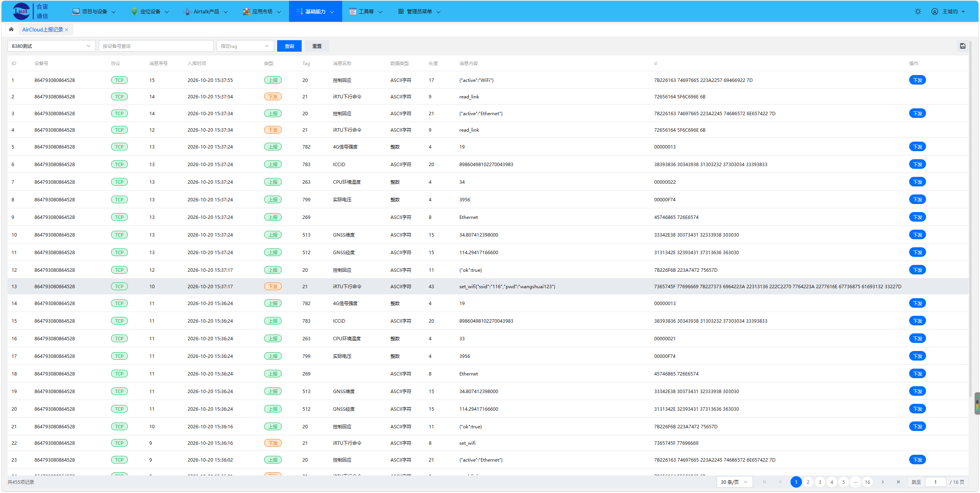
Task: Click 下发 for row 9 Ethernet
Action: coord(917,217)
